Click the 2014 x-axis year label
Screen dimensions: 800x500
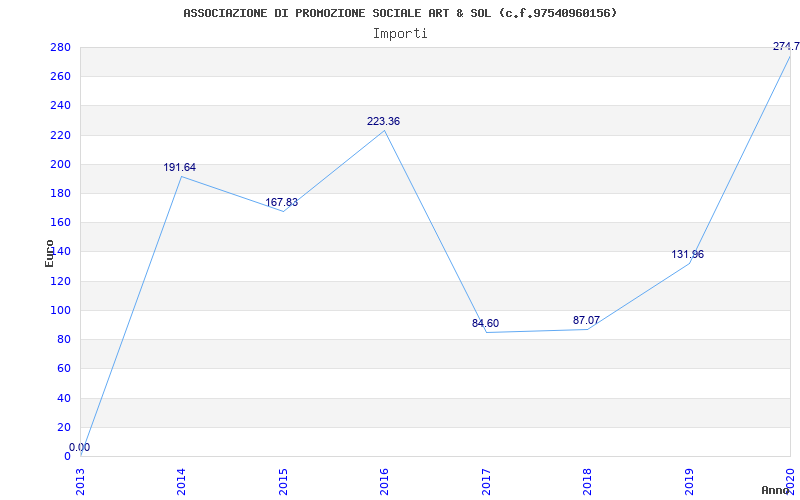click(x=182, y=482)
